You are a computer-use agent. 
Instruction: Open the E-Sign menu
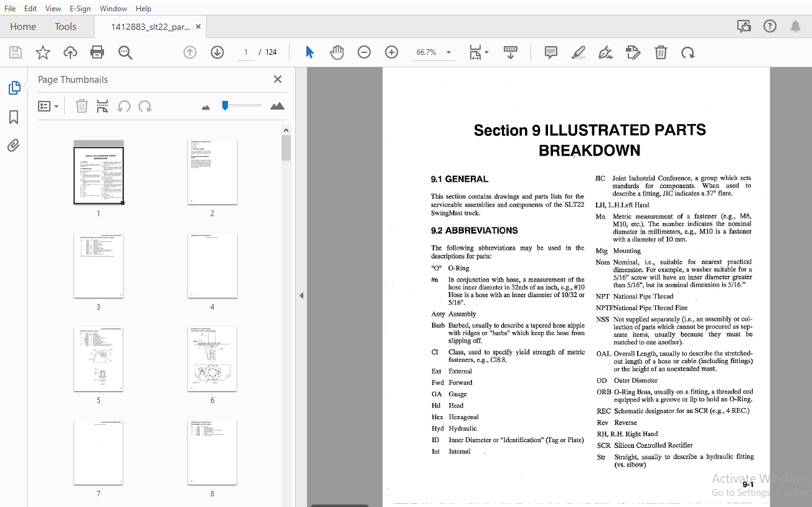tap(80, 8)
